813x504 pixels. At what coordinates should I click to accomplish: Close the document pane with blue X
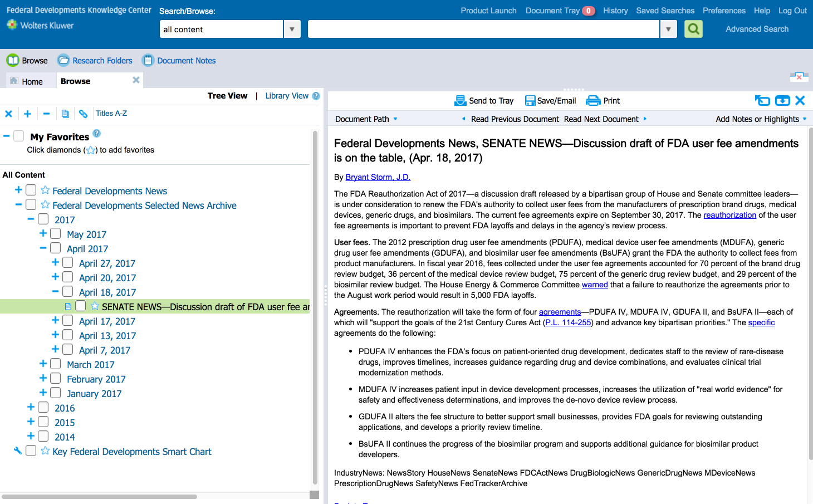[x=800, y=100]
